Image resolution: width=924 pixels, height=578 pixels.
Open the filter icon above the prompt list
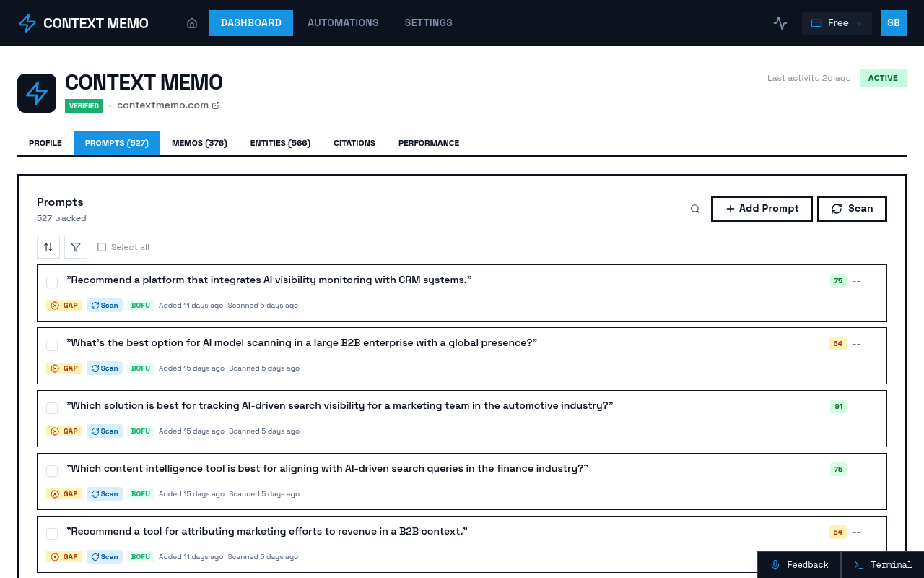(76, 247)
